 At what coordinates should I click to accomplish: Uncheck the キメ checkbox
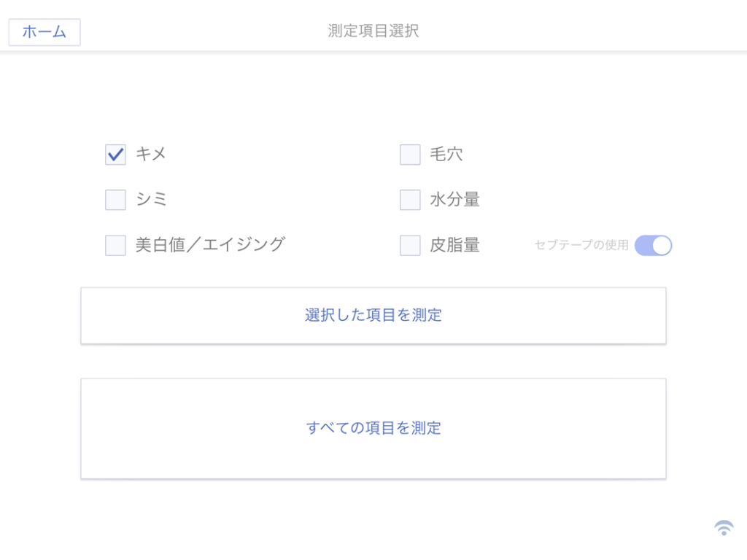point(115,155)
